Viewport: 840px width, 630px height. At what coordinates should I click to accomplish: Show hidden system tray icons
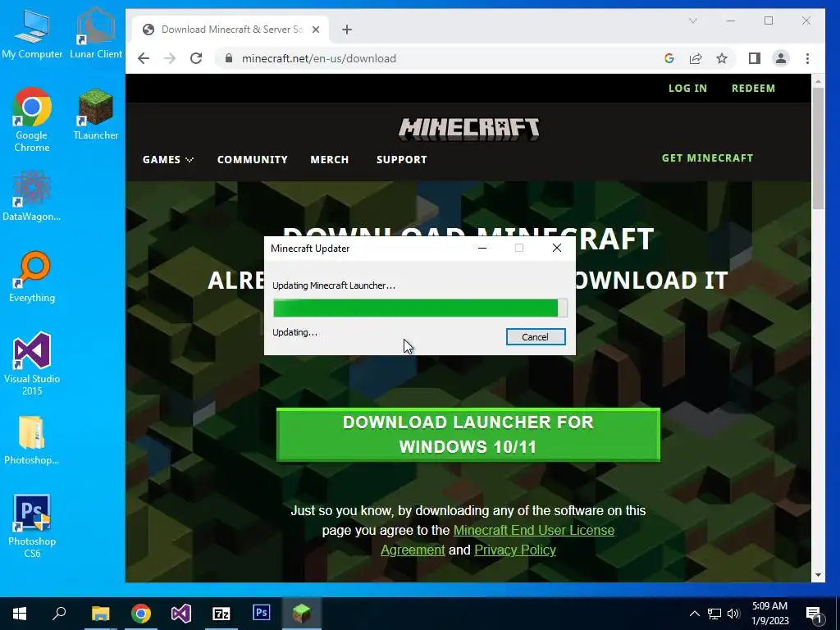pyautogui.click(x=694, y=614)
